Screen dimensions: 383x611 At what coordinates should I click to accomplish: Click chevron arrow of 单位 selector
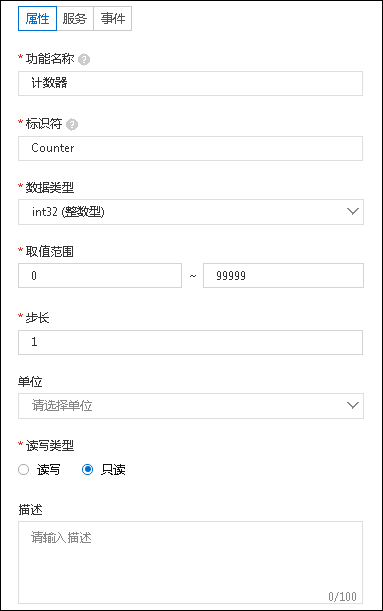(353, 406)
